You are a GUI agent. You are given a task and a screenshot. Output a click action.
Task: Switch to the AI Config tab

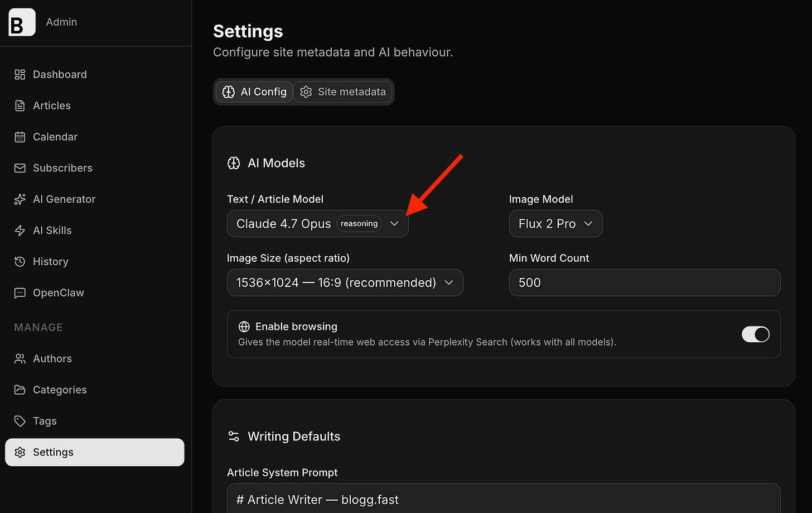[254, 92]
